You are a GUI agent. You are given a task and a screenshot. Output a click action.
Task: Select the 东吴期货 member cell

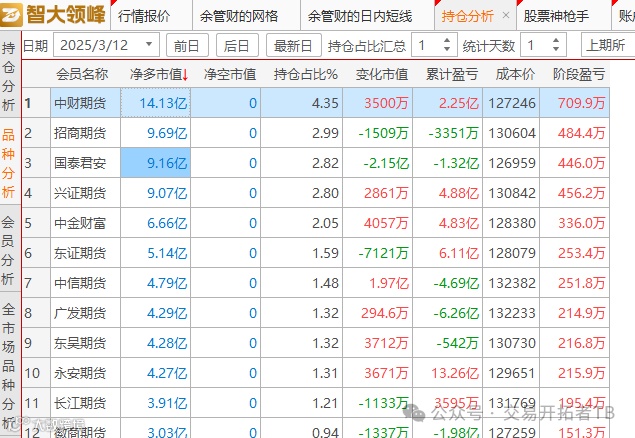point(85,342)
